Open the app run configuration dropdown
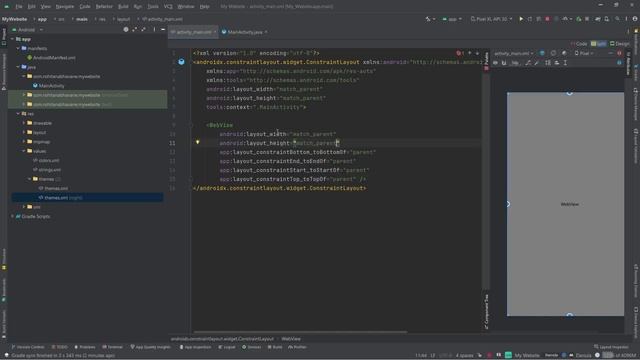The image size is (640, 360). point(452,19)
